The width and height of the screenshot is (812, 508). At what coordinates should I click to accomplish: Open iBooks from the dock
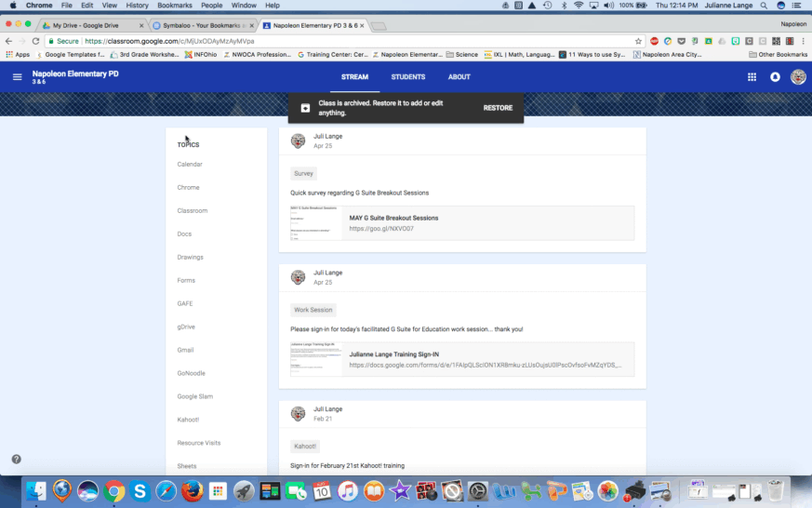coord(374,491)
